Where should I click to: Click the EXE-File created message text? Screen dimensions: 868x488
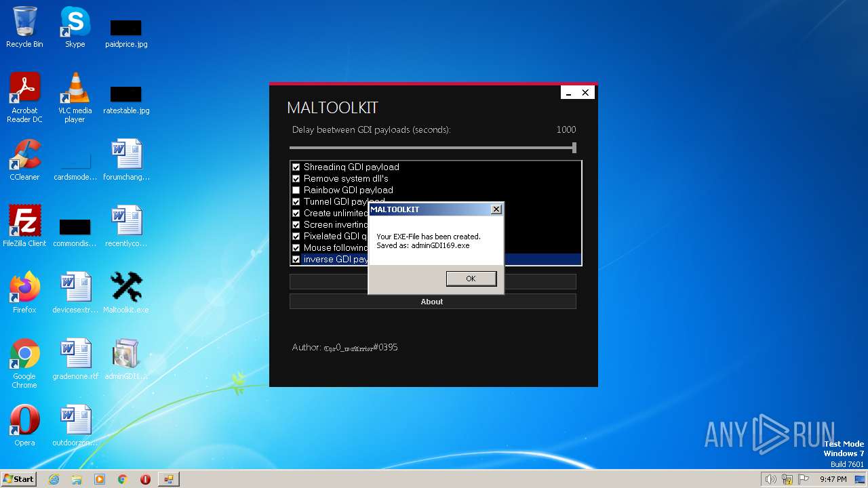429,241
